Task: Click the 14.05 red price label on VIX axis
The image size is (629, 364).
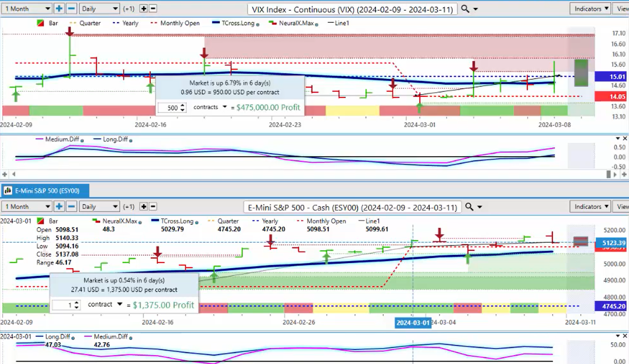Action: pyautogui.click(x=611, y=96)
